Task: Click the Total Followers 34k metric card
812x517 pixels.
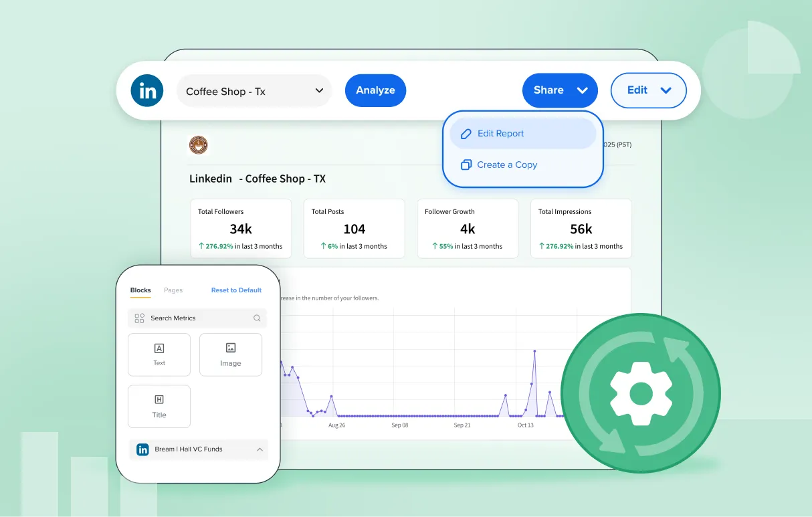Action: pos(241,229)
